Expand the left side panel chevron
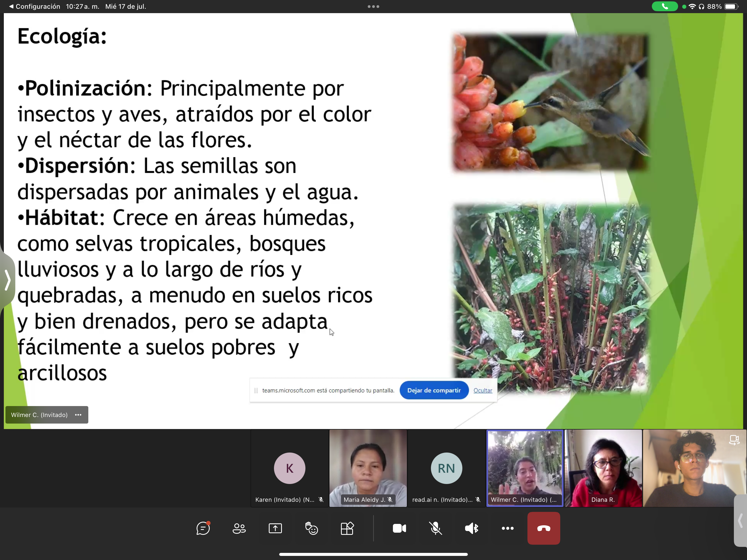The width and height of the screenshot is (747, 560). pyautogui.click(x=7, y=280)
